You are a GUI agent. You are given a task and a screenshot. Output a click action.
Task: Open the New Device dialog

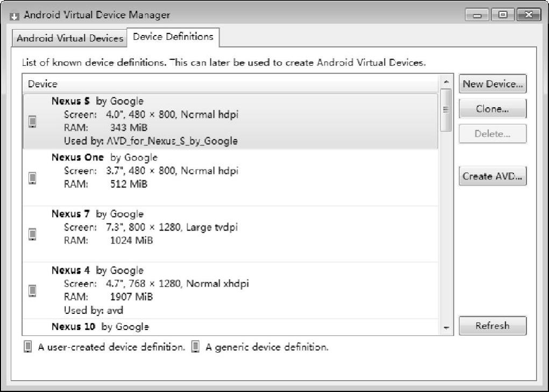pyautogui.click(x=492, y=83)
